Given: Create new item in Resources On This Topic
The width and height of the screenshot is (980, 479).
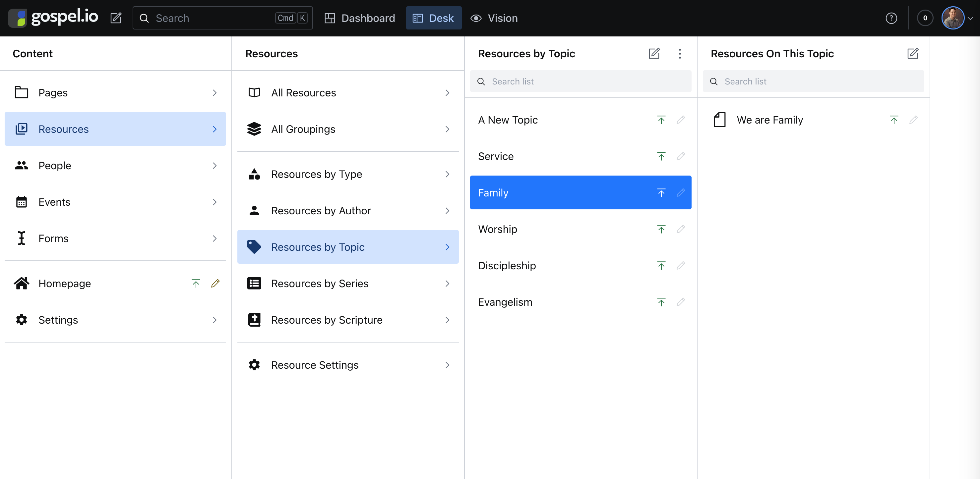Looking at the screenshot, I should click(x=913, y=53).
